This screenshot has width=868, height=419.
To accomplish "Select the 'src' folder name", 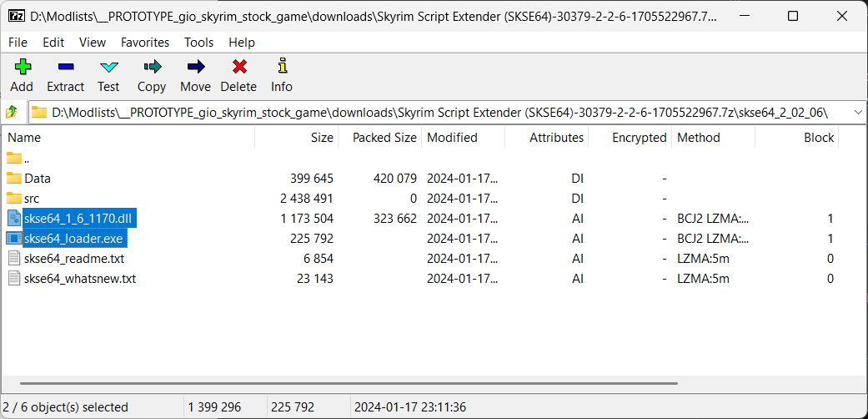I will tap(32, 199).
